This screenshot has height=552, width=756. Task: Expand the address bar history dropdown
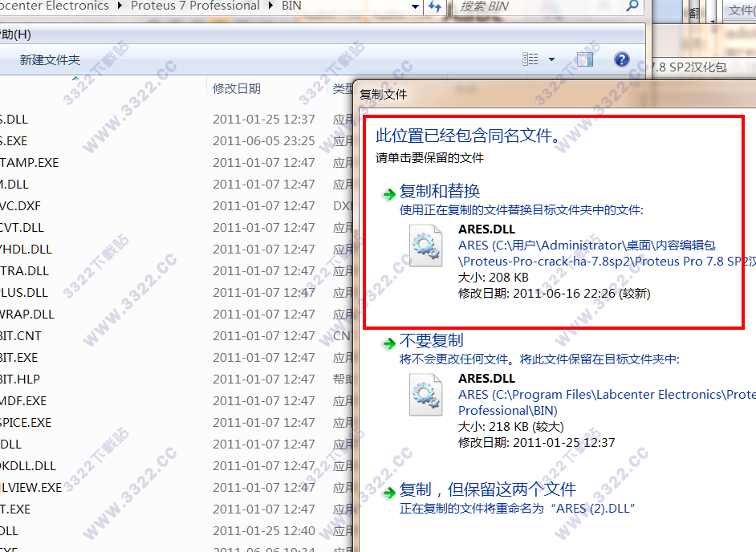click(x=414, y=6)
